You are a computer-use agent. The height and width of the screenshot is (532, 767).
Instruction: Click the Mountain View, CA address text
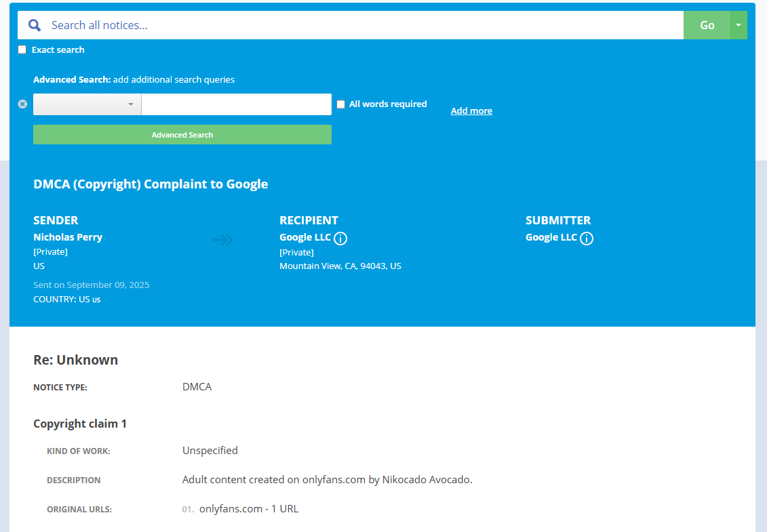340,266
